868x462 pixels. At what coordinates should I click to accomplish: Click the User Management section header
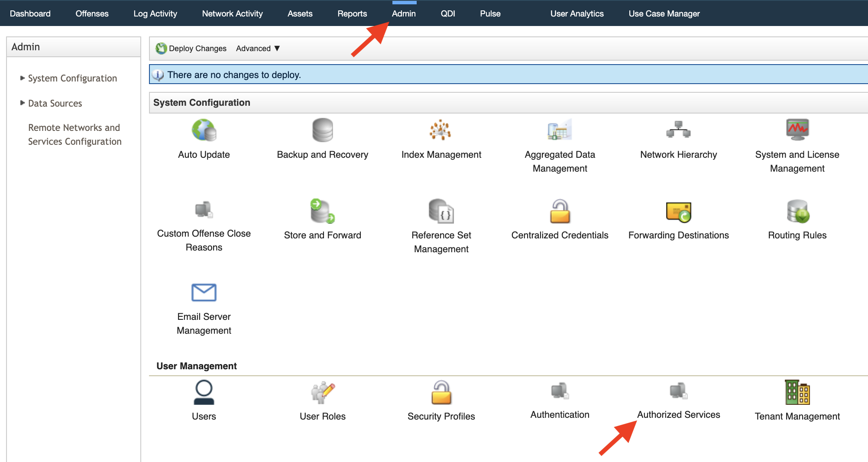tap(197, 366)
